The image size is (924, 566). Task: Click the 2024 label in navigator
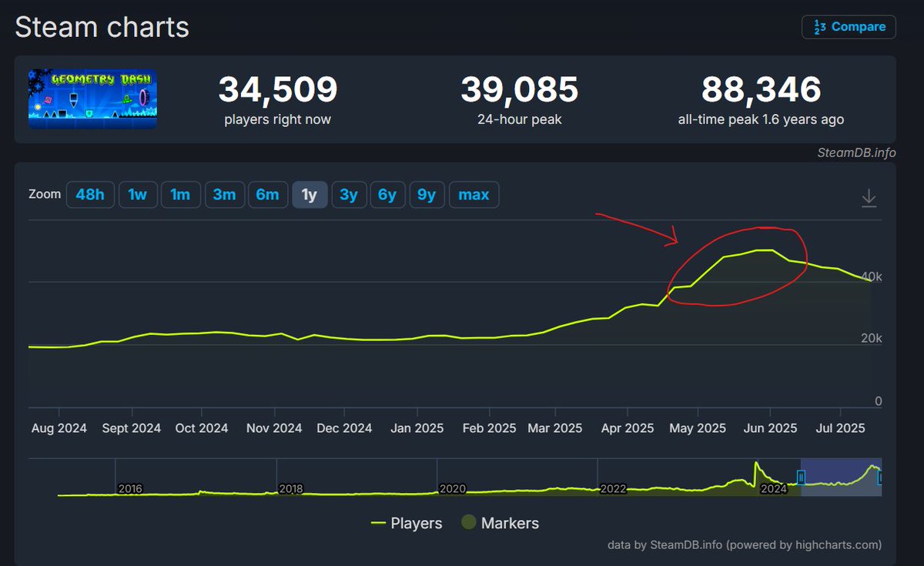tap(774, 489)
